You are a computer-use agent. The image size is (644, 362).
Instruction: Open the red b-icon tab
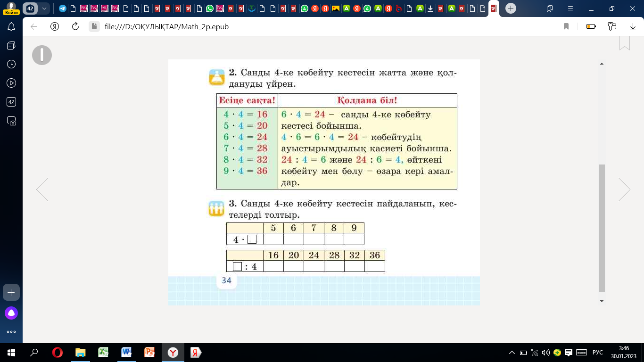(x=398, y=8)
